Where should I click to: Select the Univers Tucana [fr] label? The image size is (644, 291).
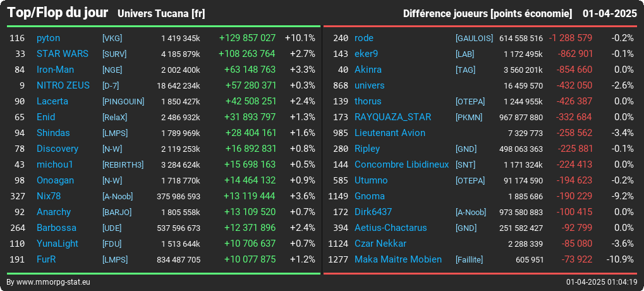pos(161,14)
